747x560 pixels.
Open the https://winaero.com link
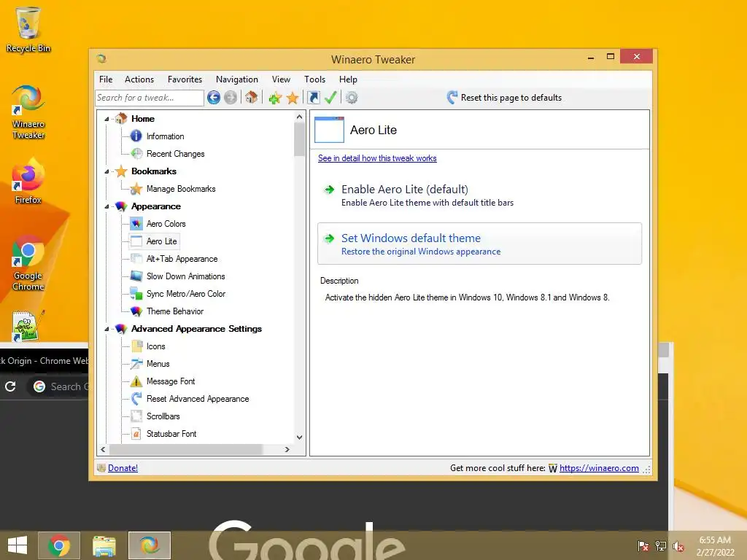[x=599, y=468]
